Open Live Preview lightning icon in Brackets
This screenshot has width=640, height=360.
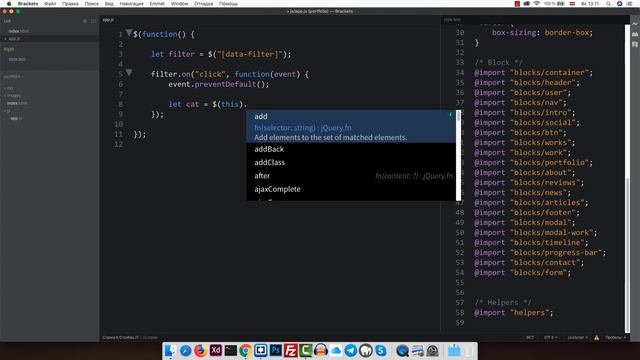point(635,24)
